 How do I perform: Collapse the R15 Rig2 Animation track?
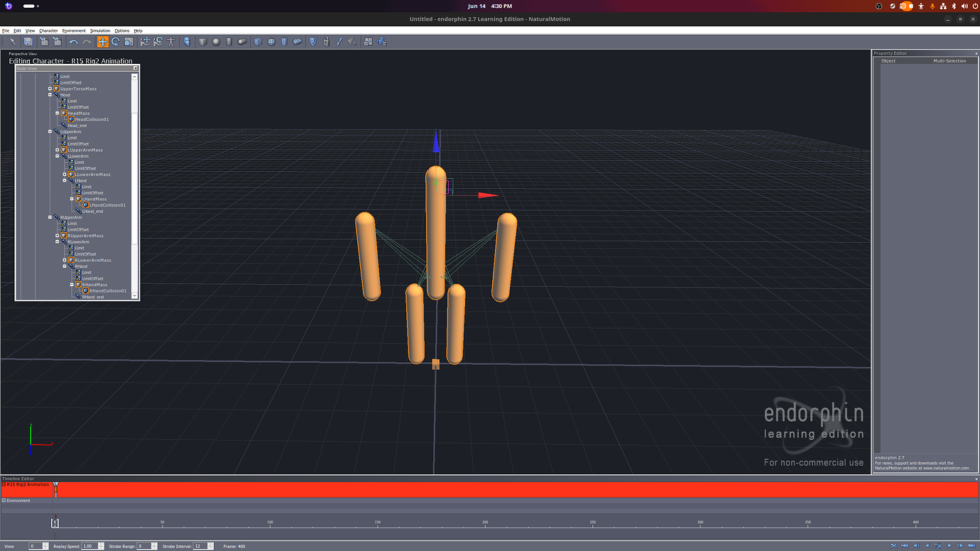point(4,484)
